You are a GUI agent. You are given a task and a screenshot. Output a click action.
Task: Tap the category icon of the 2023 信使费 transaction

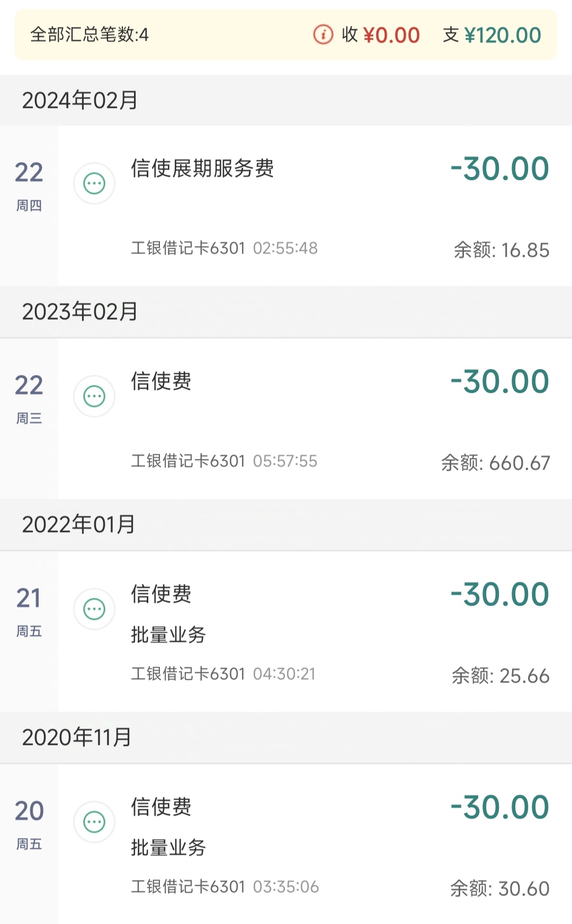click(94, 397)
